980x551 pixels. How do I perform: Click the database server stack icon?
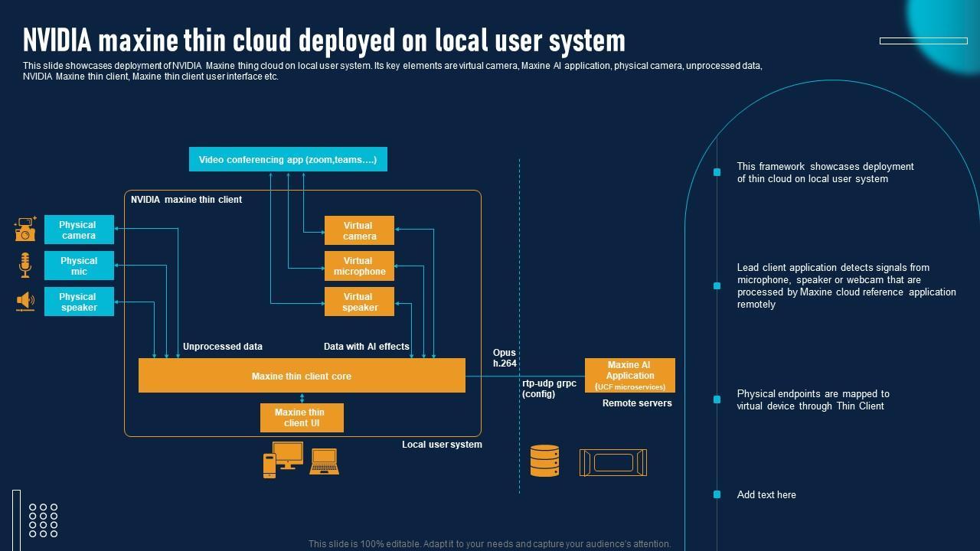tap(544, 461)
